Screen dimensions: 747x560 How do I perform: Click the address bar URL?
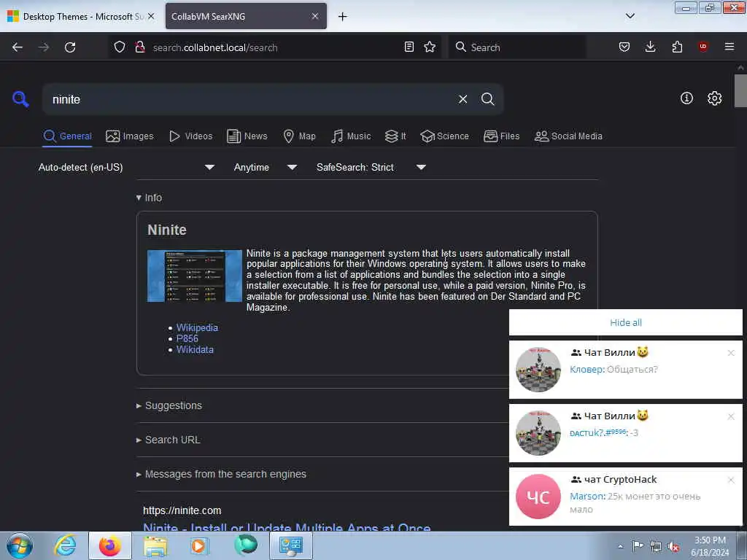click(x=215, y=47)
